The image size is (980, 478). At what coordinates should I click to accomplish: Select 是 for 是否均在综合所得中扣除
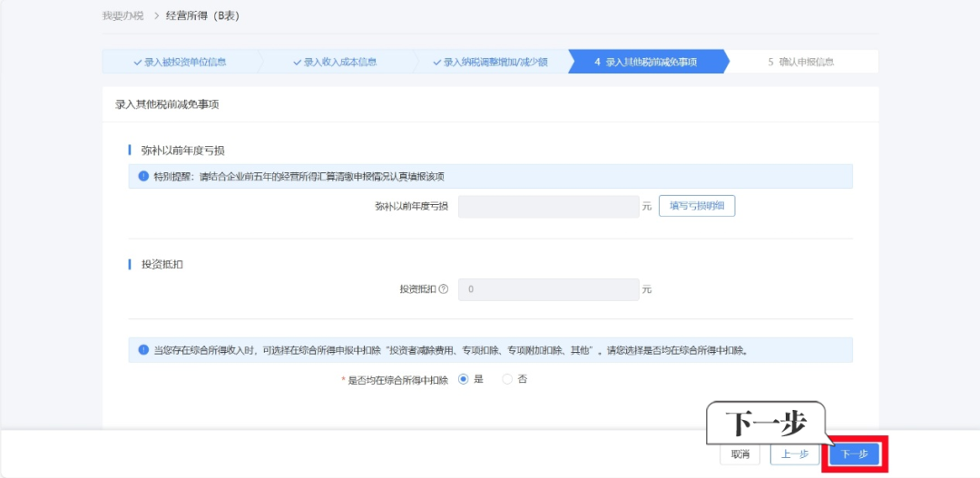click(x=464, y=379)
